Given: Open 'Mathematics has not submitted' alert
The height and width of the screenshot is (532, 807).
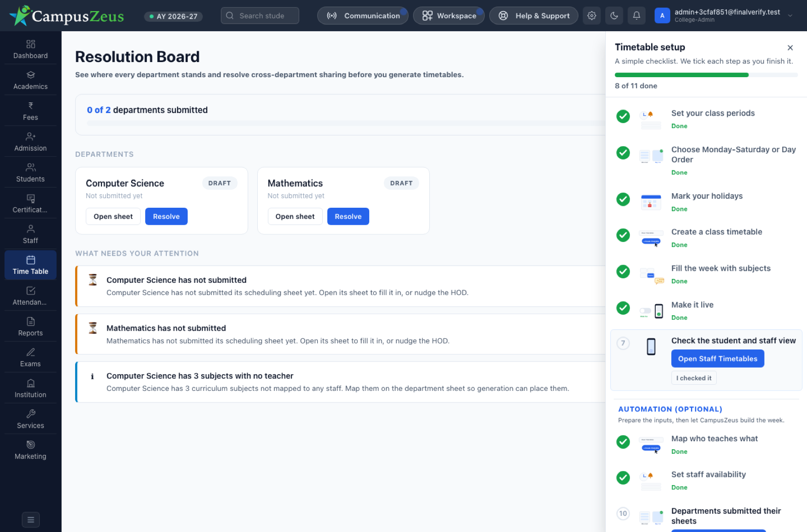Looking at the screenshot, I should point(341,334).
